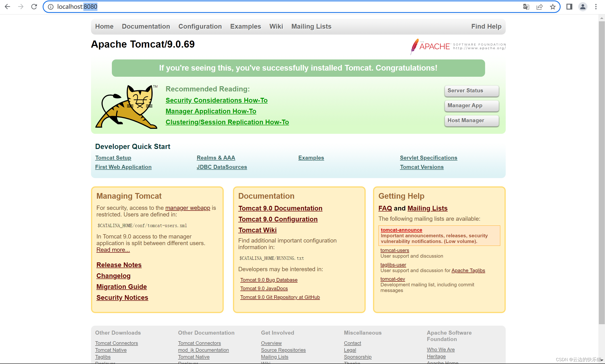Open the Chrome three-dot menu
Screen dimensions: 605x364
[596, 7]
